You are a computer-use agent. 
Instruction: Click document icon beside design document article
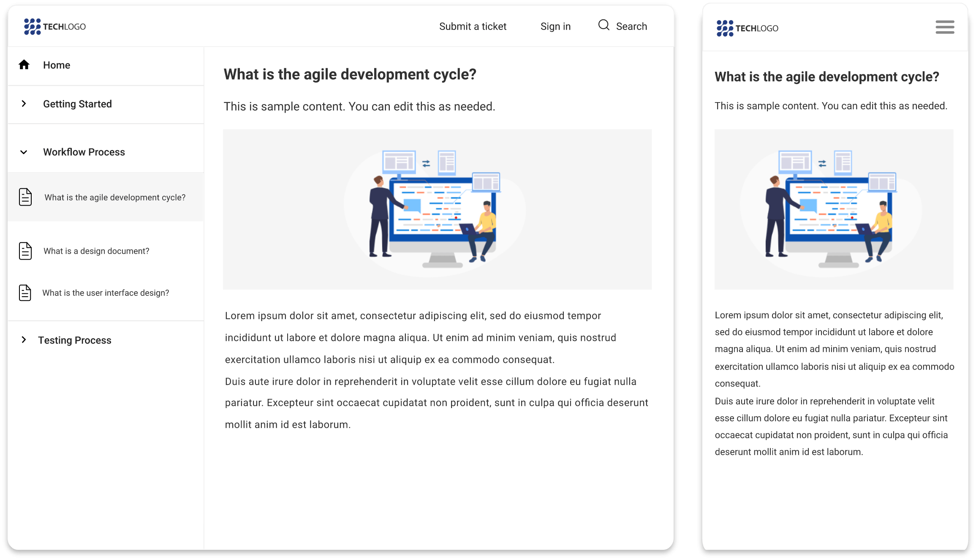click(x=25, y=251)
